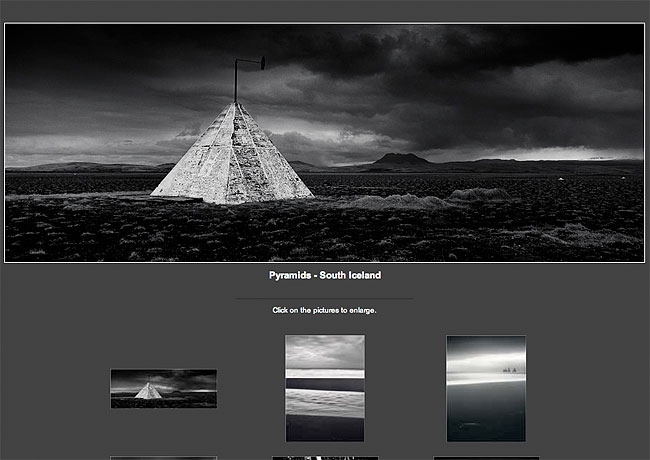Viewport: 650px width, 460px height.
Task: Open the large Pyramids South Iceland panorama image
Action: (x=325, y=143)
